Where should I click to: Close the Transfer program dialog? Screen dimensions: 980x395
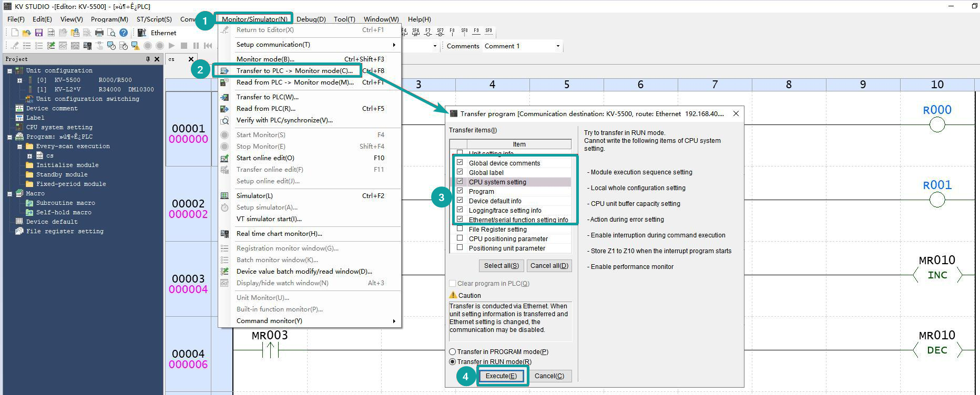(x=736, y=113)
